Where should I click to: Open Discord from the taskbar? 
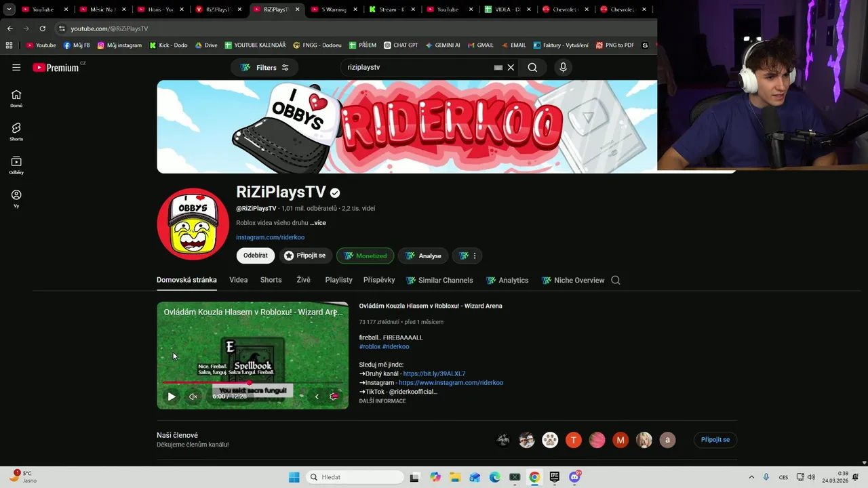click(x=574, y=477)
